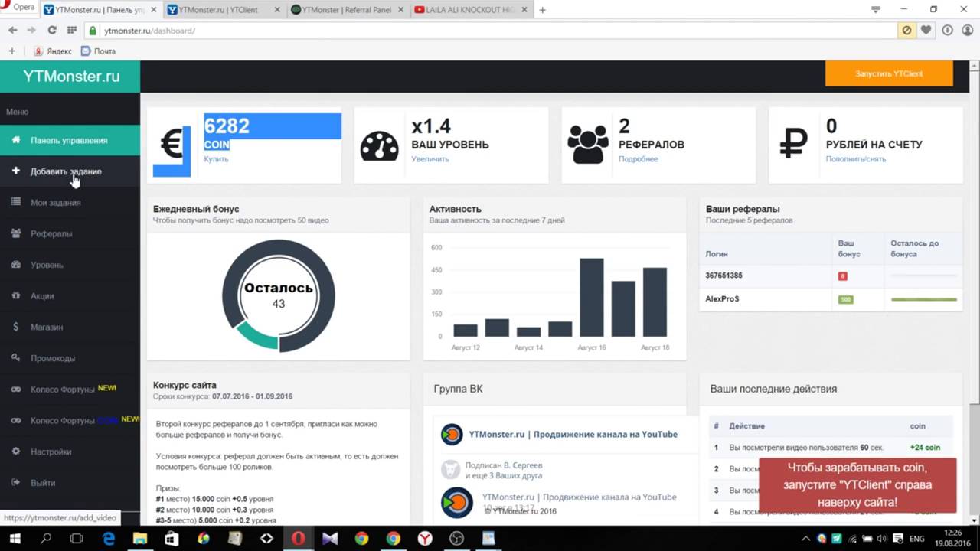The height and width of the screenshot is (551, 980).
Task: Click the red YTClient notification popup
Action: coord(857,485)
